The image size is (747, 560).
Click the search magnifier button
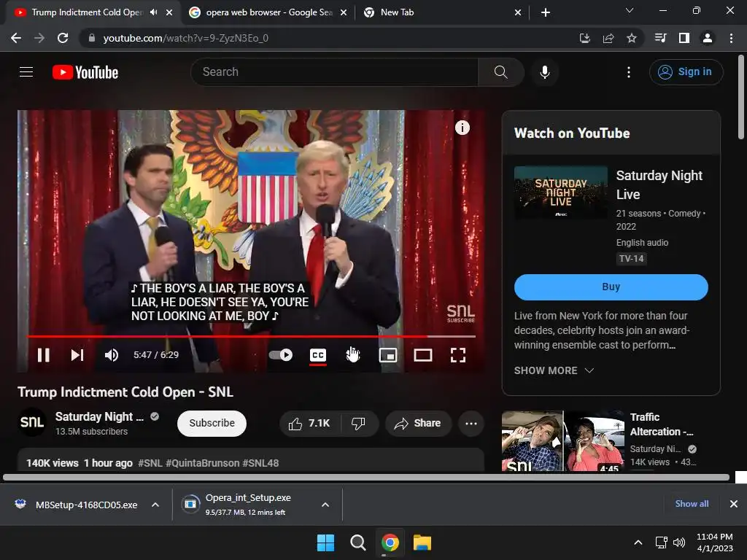click(x=500, y=72)
